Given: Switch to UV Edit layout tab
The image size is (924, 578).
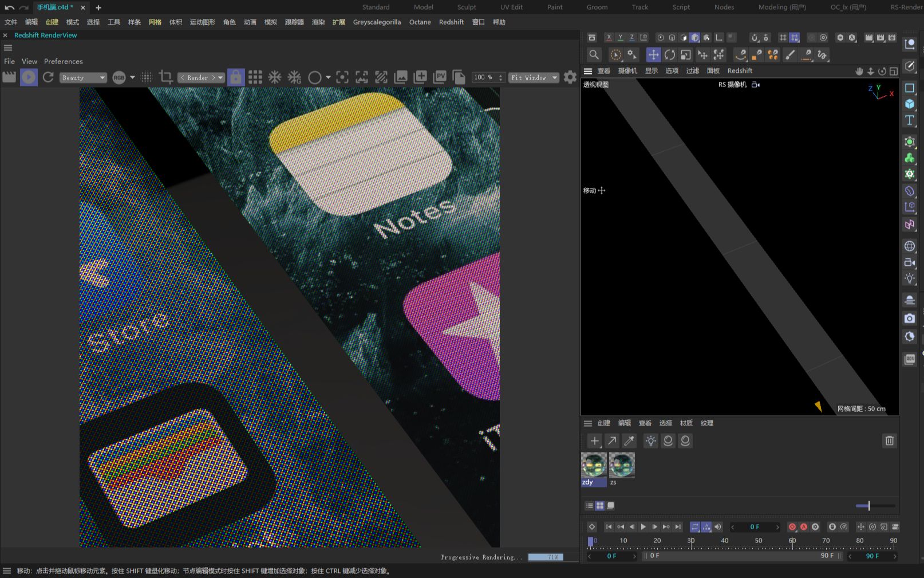Looking at the screenshot, I should pos(511,7).
